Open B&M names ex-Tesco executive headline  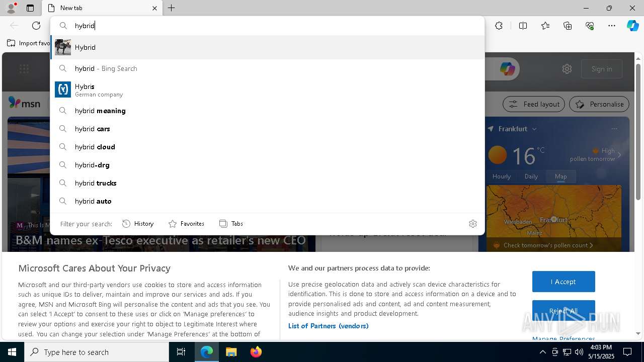click(161, 240)
